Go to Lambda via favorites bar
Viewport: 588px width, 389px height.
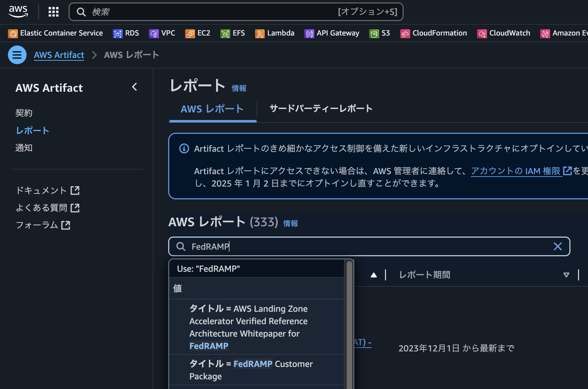275,33
